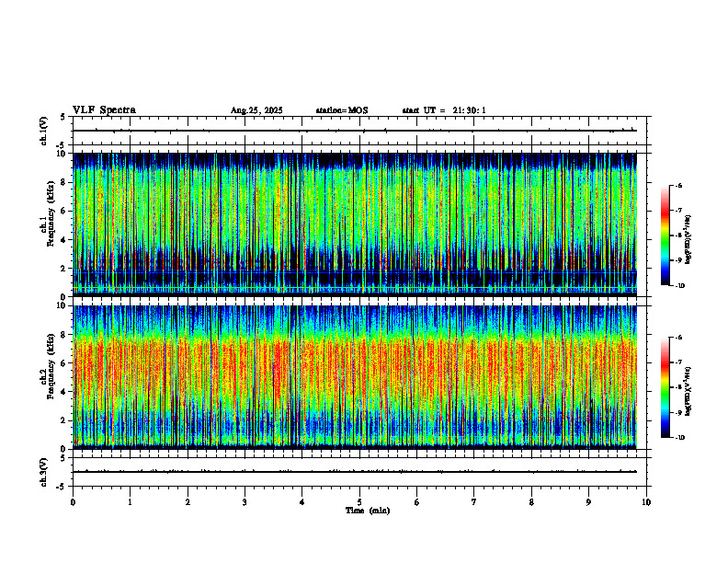
Task: Click inside the ch.1 spectrogram plot
Action: [355, 224]
